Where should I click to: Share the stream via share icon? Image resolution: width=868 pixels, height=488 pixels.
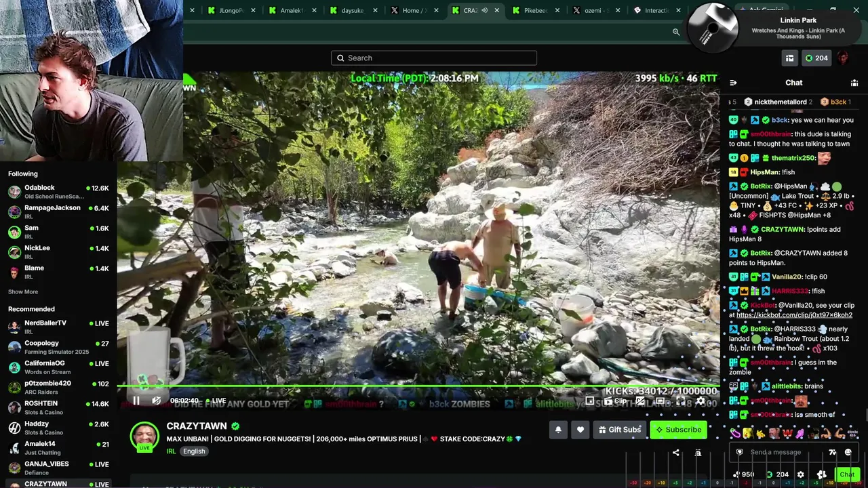(x=675, y=453)
